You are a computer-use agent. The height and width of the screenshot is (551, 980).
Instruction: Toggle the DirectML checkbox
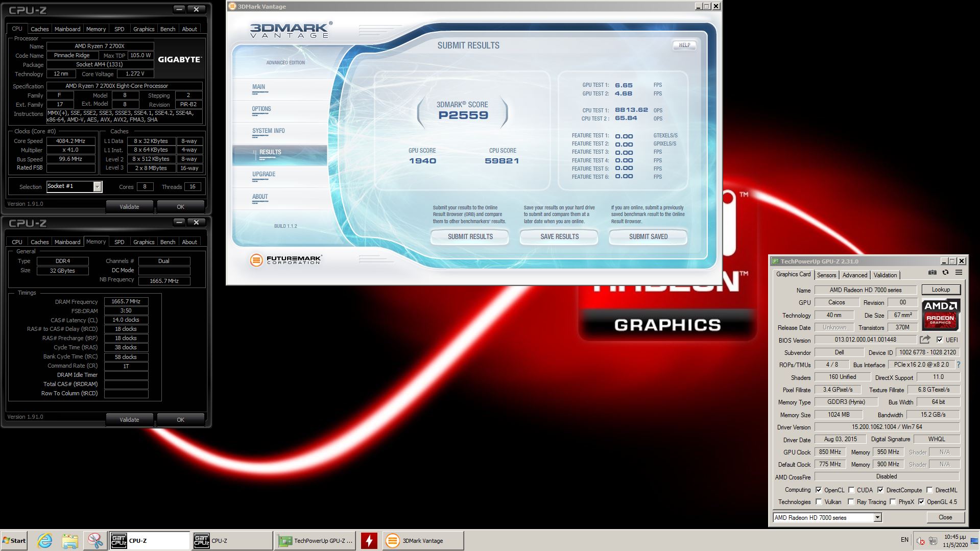tap(929, 490)
